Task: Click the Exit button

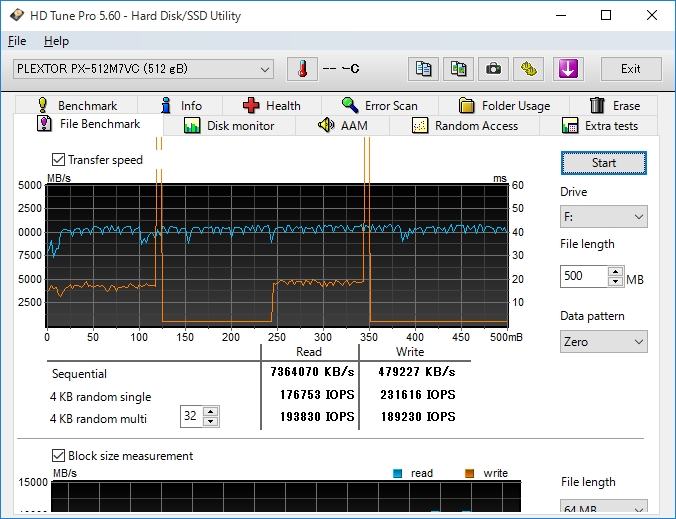Action: click(x=630, y=69)
